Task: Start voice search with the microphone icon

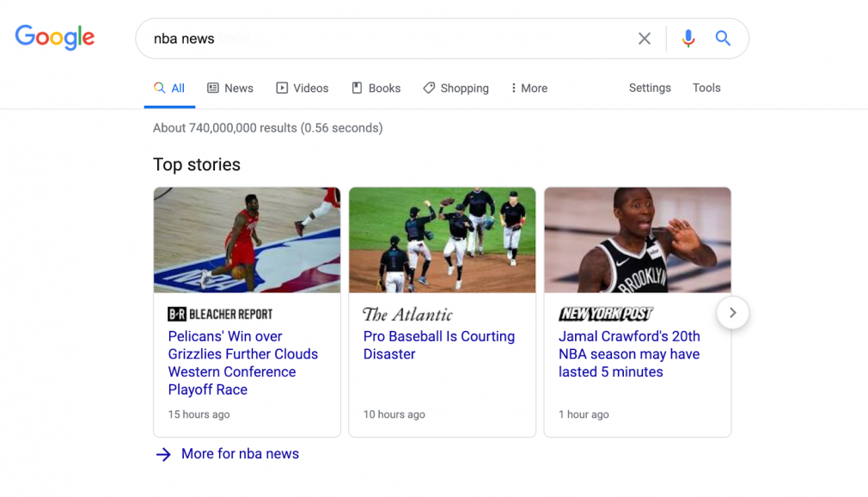Action: (688, 38)
